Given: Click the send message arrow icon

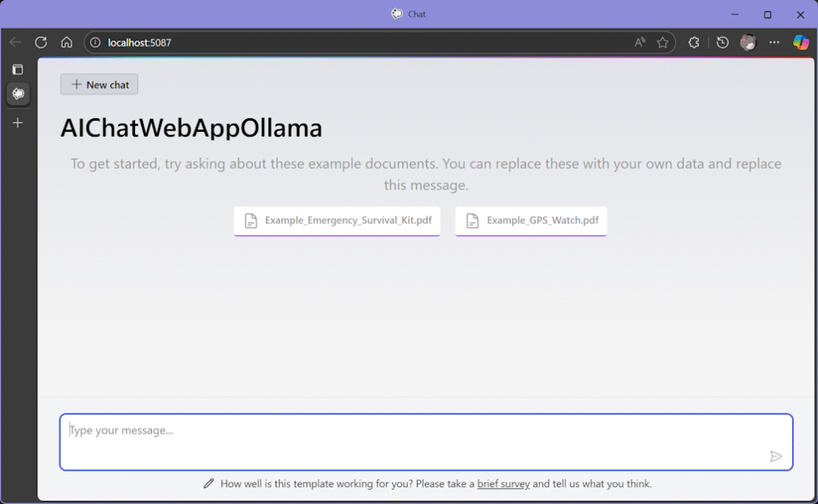Looking at the screenshot, I should [776, 456].
